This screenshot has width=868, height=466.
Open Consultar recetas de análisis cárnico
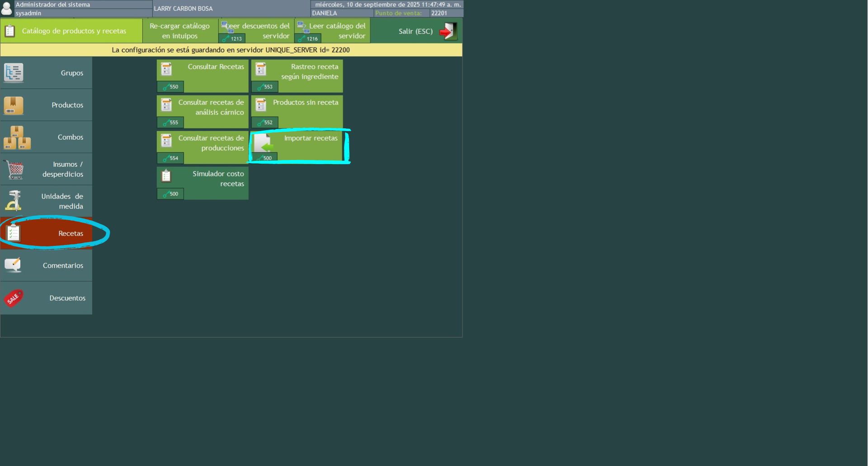pos(203,111)
